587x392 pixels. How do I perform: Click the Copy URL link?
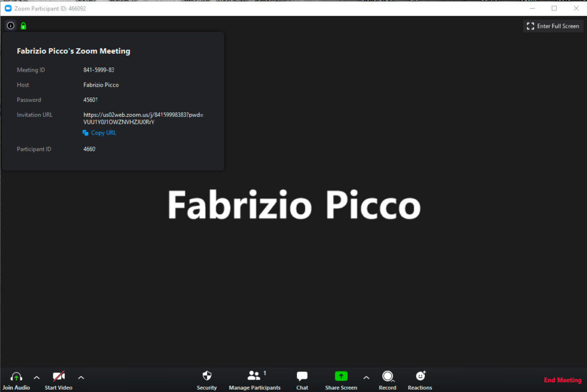point(99,132)
